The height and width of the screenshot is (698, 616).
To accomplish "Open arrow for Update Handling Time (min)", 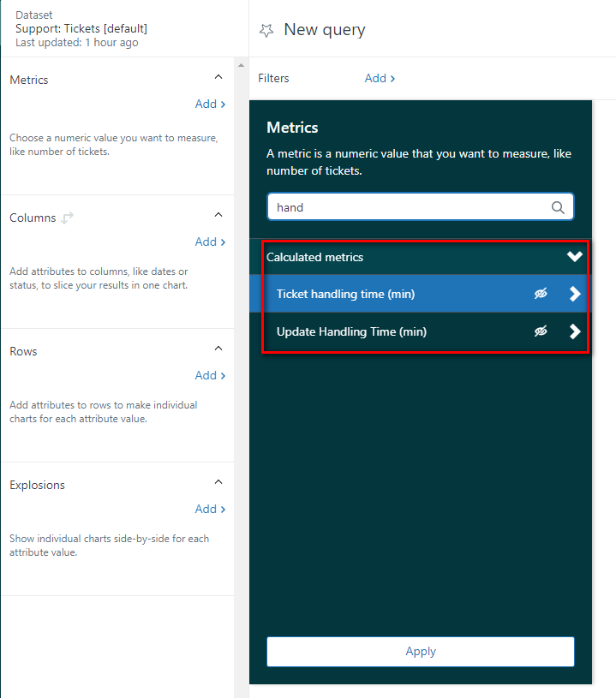I will coord(575,331).
